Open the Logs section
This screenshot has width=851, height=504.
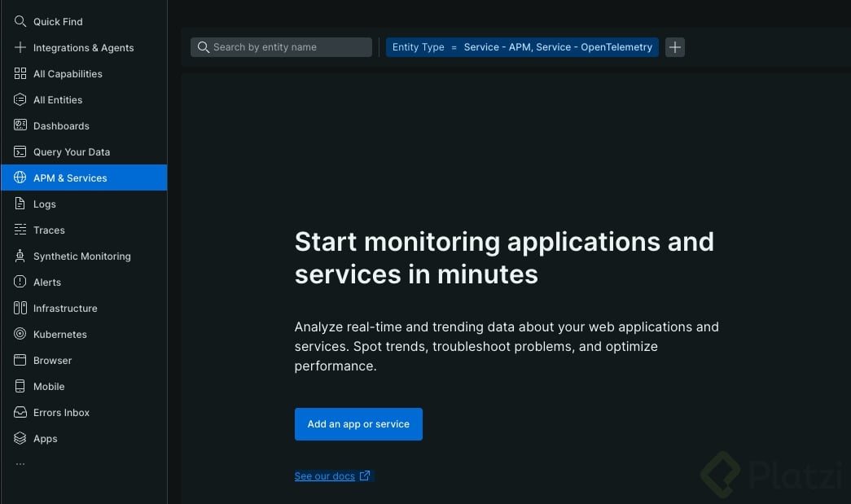click(84, 204)
